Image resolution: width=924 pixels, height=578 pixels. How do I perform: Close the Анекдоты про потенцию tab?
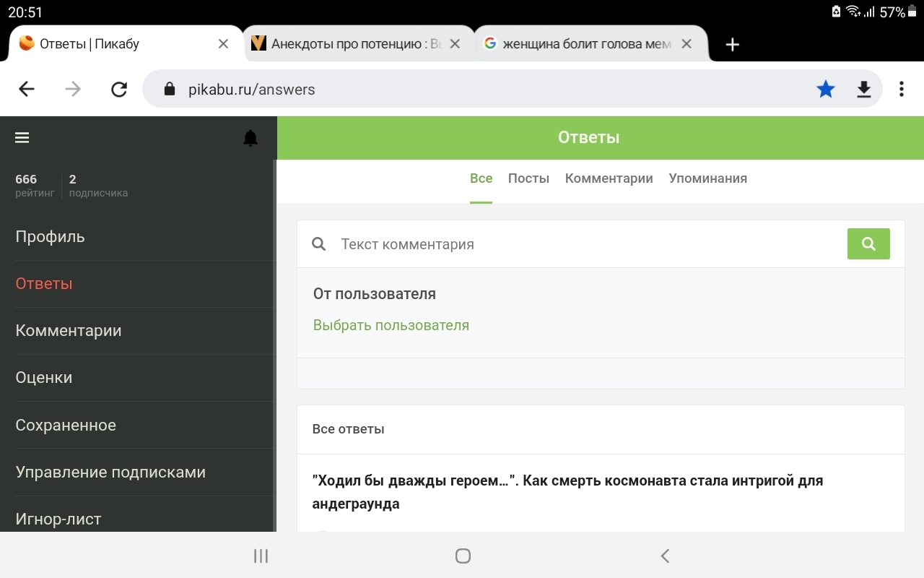[455, 44]
